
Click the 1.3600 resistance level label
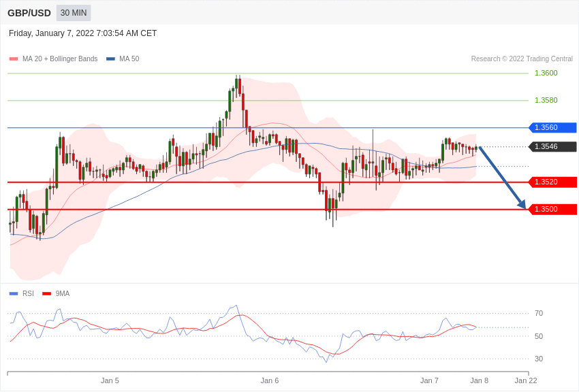546,73
